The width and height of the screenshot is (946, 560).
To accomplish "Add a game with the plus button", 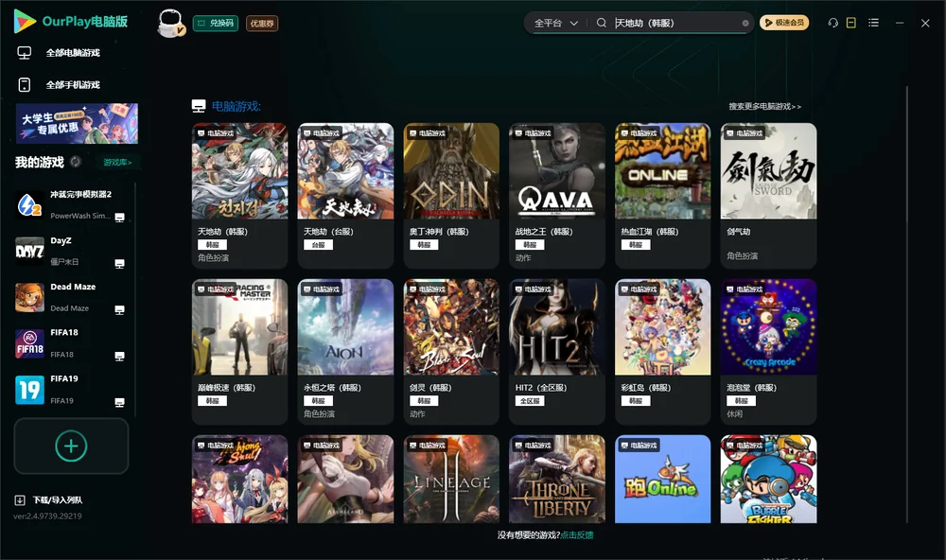I will click(71, 446).
